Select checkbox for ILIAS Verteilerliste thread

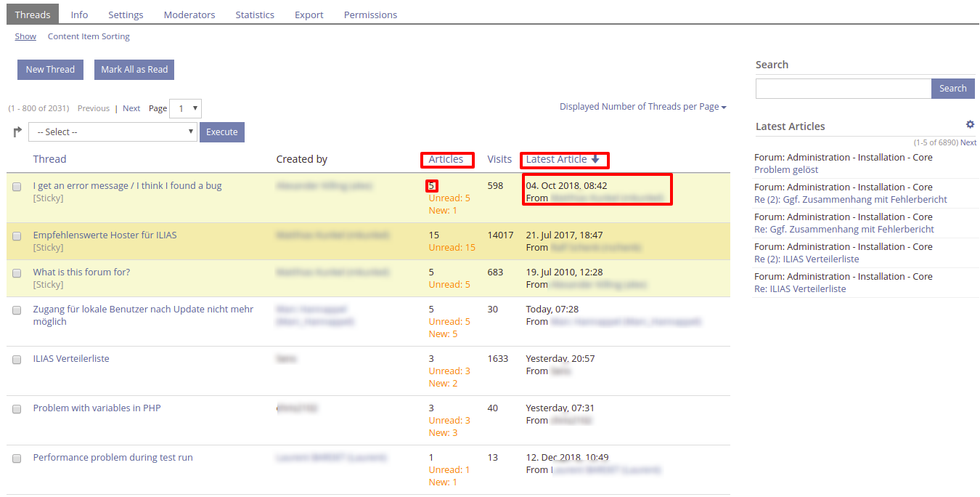[x=17, y=360]
